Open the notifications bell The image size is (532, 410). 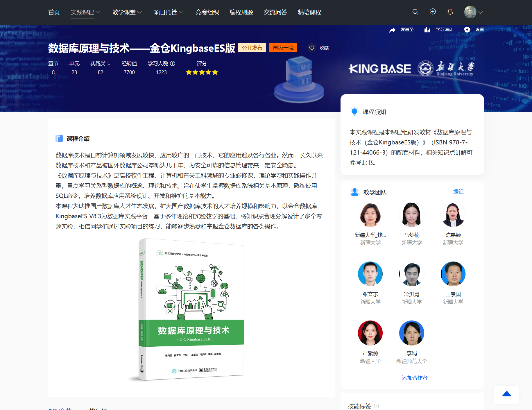(450, 12)
